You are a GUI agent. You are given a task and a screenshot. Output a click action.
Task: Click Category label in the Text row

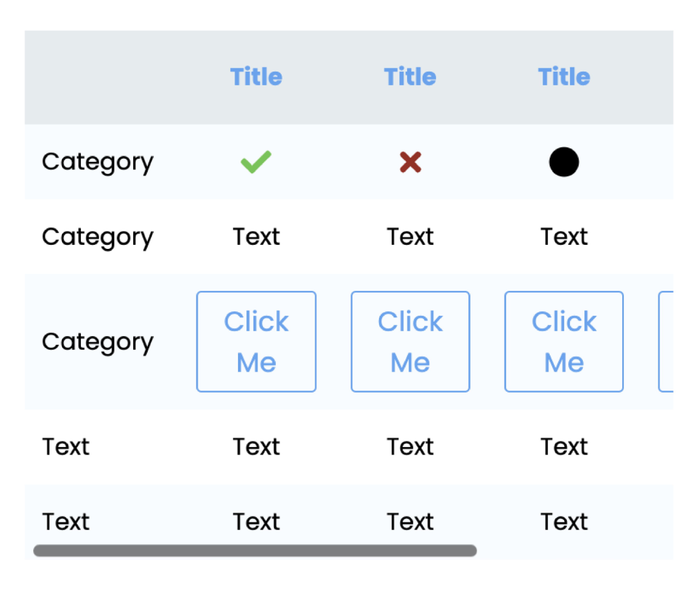click(x=98, y=237)
